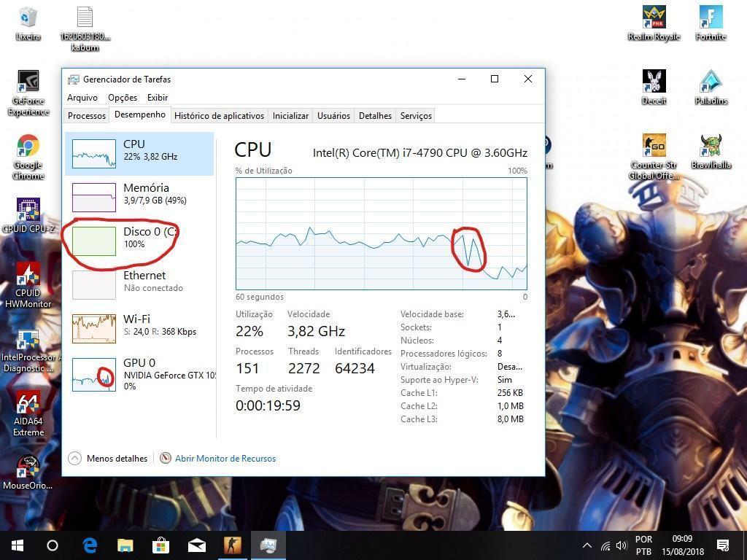
Task: Click Cache L3 8,0 MB value
Action: point(510,419)
